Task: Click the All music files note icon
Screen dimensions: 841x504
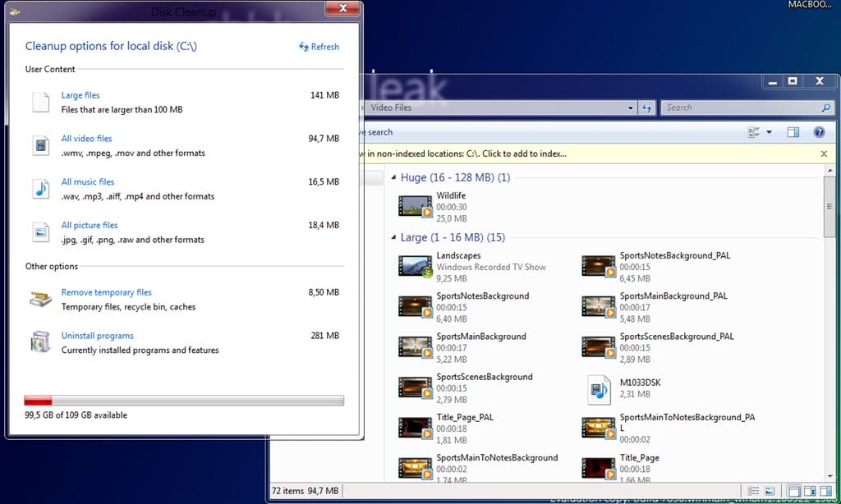Action: (x=41, y=189)
